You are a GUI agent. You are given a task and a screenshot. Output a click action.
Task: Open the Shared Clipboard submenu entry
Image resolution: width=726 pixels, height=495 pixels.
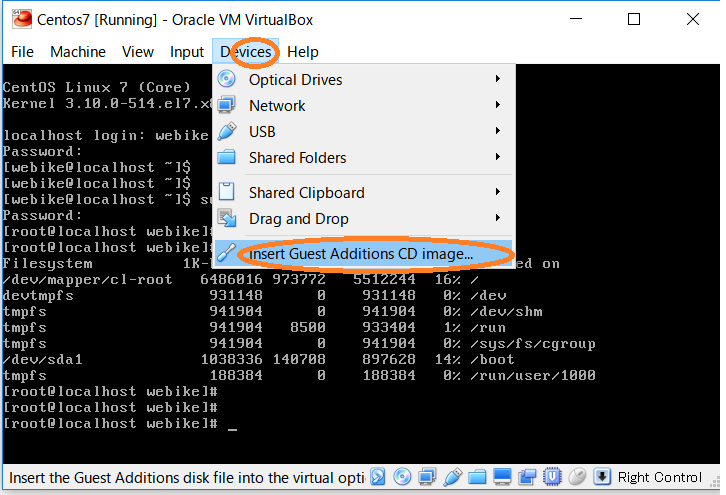click(363, 193)
